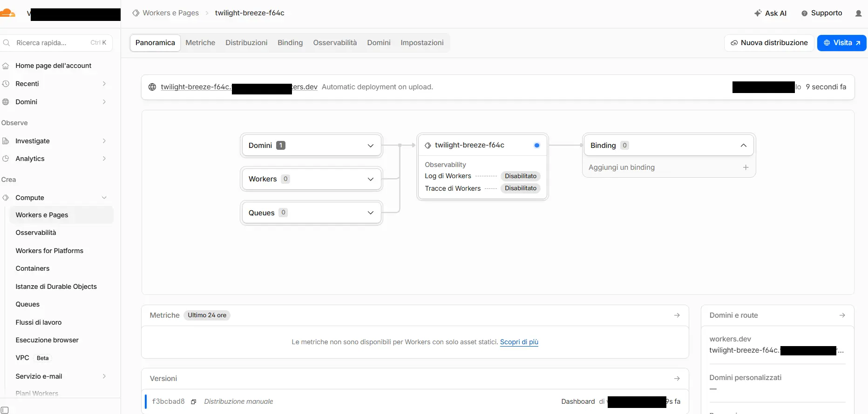Viewport: 868px width, 414px height.
Task: Click Log di Workers Disabilitato badge
Action: pos(521,176)
